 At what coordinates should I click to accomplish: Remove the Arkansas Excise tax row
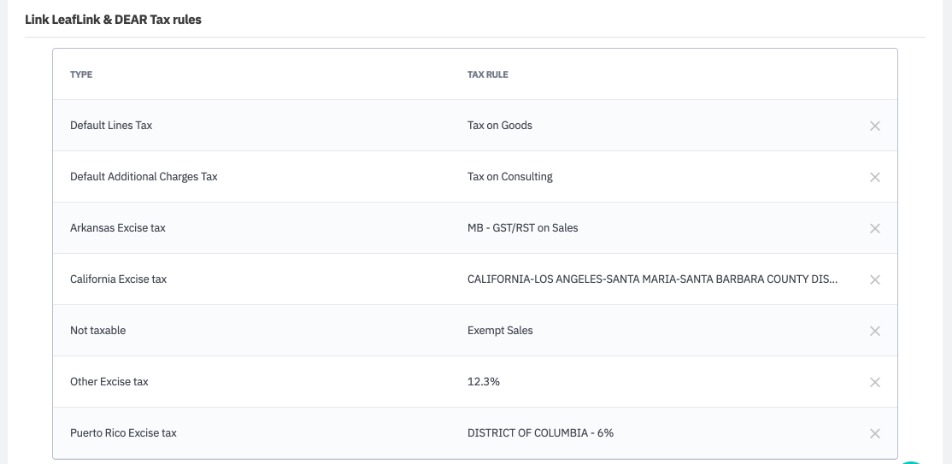pos(875,229)
